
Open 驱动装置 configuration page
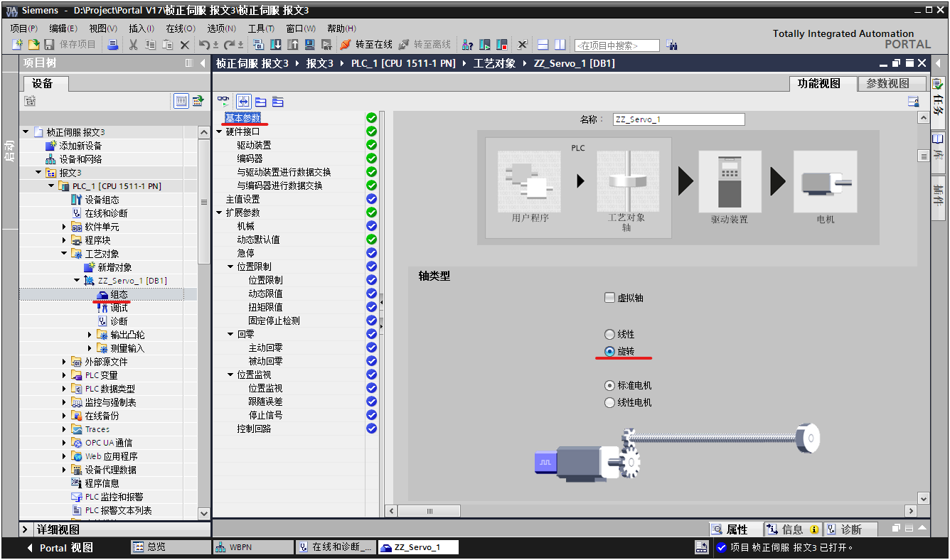coord(254,145)
